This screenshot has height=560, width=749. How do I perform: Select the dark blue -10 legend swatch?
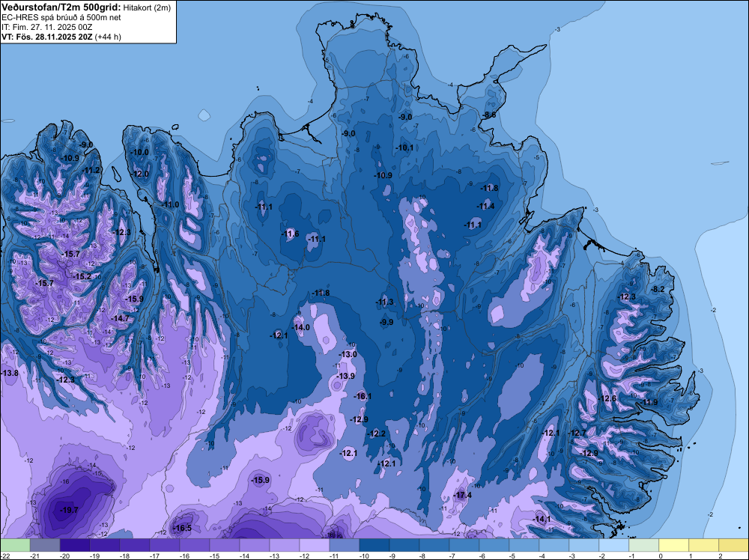tap(374, 545)
